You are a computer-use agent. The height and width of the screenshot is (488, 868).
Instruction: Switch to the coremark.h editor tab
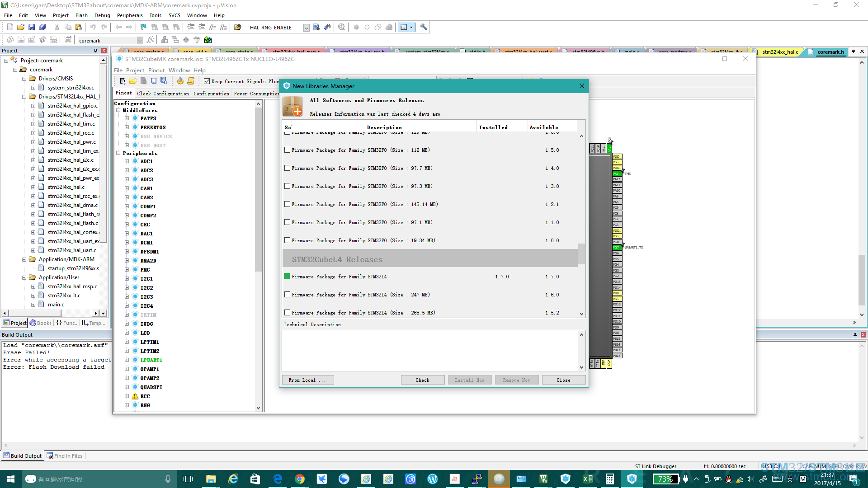tap(830, 52)
